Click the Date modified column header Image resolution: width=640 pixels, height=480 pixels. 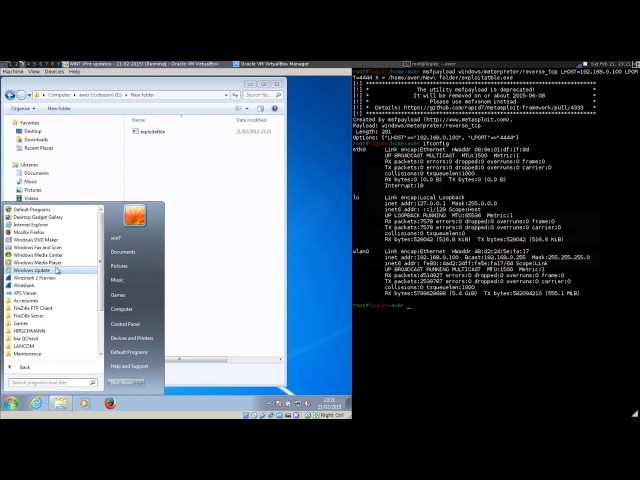coord(251,120)
